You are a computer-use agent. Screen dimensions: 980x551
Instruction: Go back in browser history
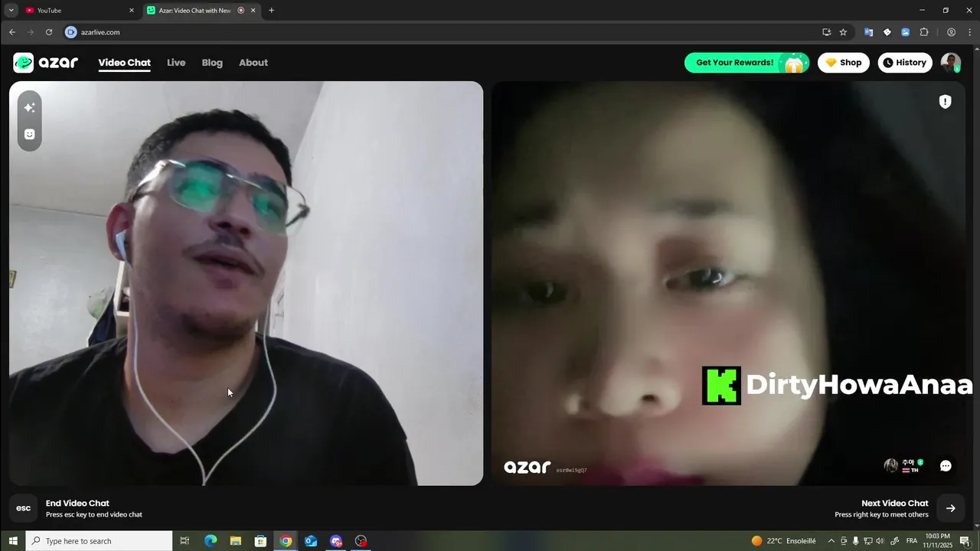pos(11,32)
